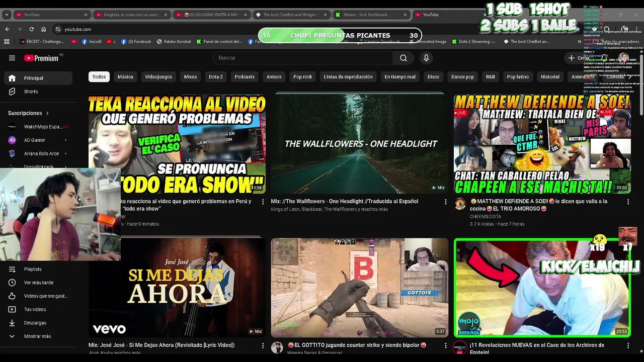The image size is (644, 362).
Task: Reload the page with refresh icon
Action: point(31,29)
